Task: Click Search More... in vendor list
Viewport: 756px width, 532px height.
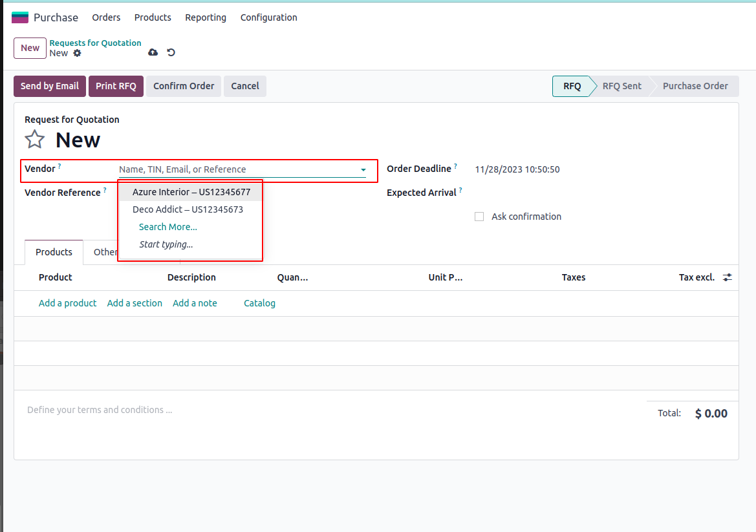Action: [x=167, y=227]
